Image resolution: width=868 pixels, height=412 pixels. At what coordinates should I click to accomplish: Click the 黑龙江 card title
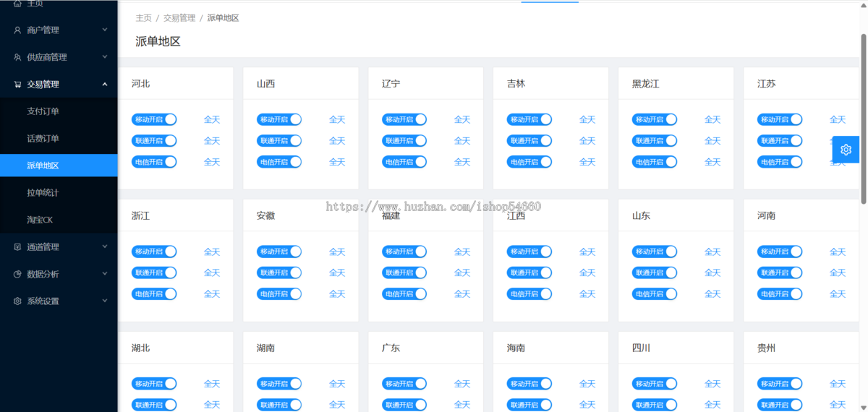point(646,84)
